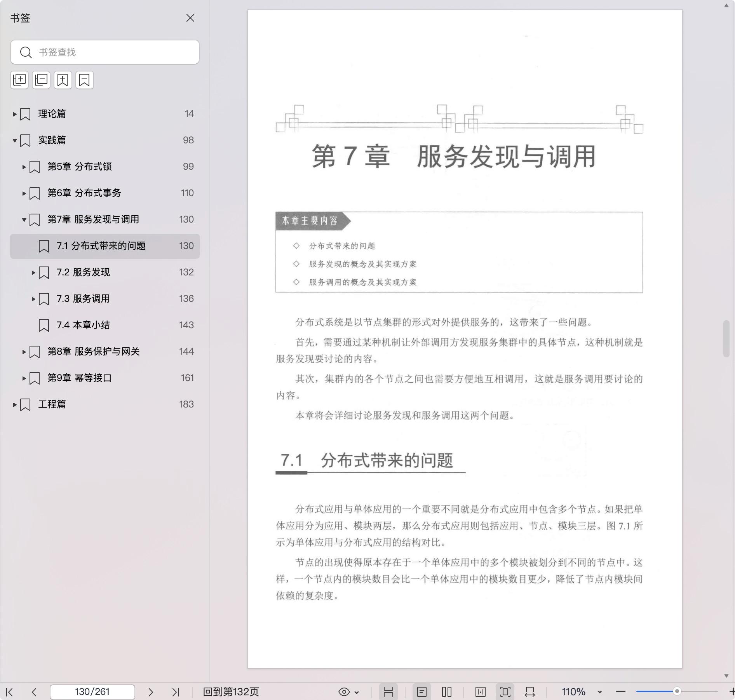Click the rotate page icon
Viewport: 735px width, 700px height.
point(529,692)
